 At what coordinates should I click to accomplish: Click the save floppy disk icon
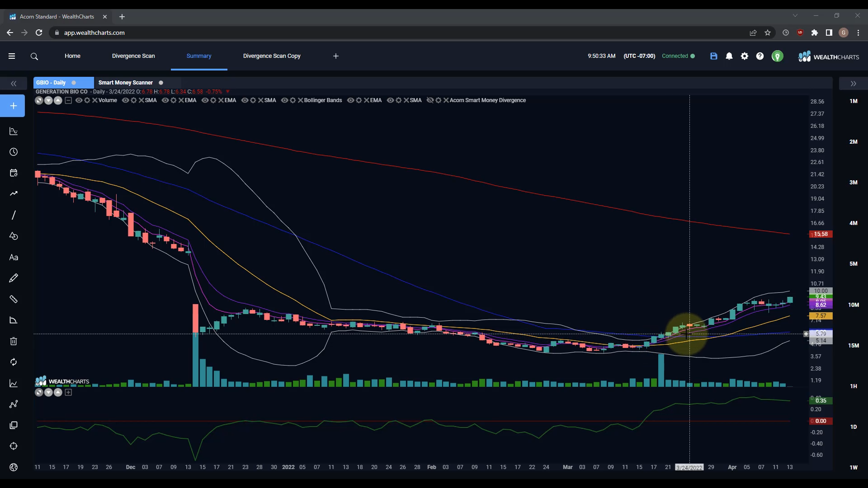point(713,56)
